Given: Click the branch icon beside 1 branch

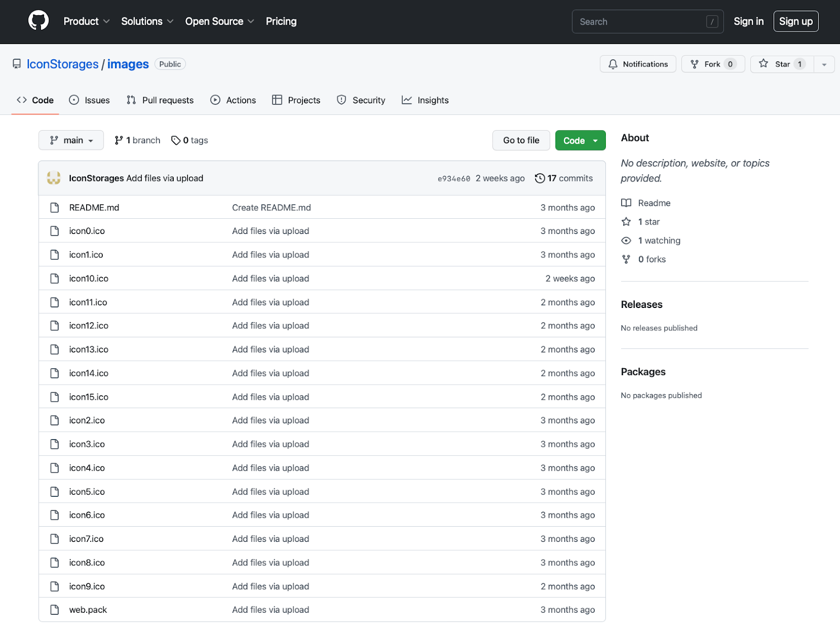Looking at the screenshot, I should click(x=119, y=140).
